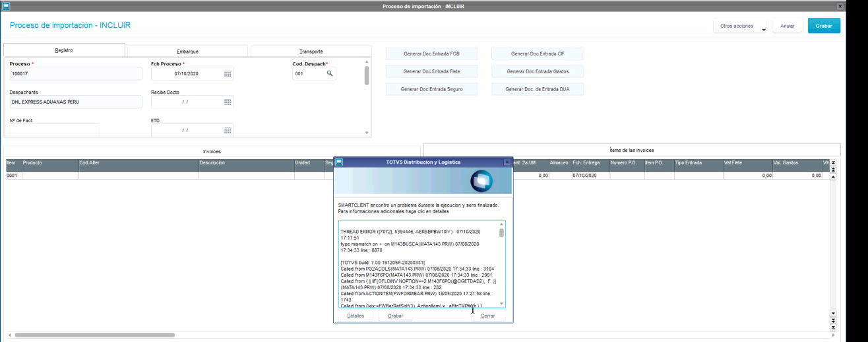Switch to the Registro tab

coord(64,50)
